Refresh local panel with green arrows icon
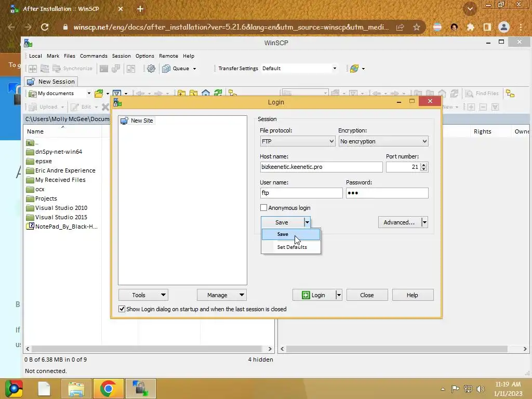 coord(218,94)
